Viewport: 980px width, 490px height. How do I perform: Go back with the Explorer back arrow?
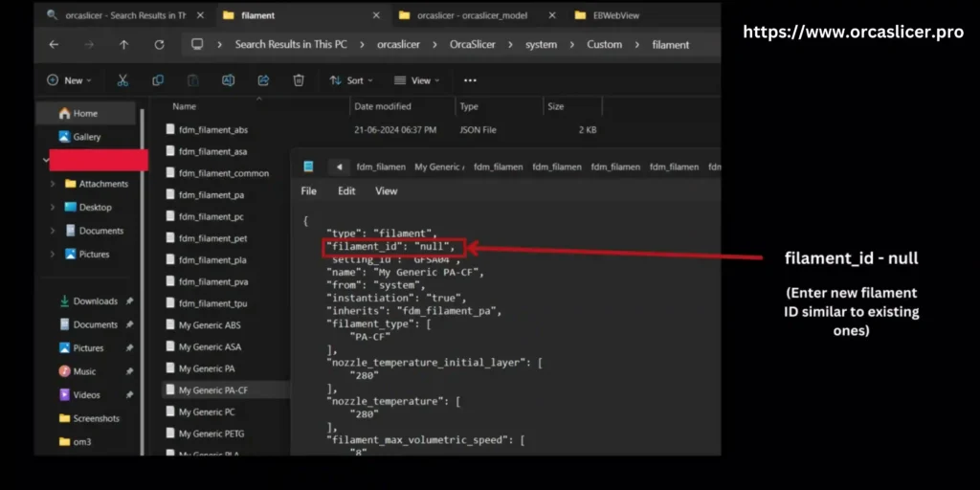point(54,44)
